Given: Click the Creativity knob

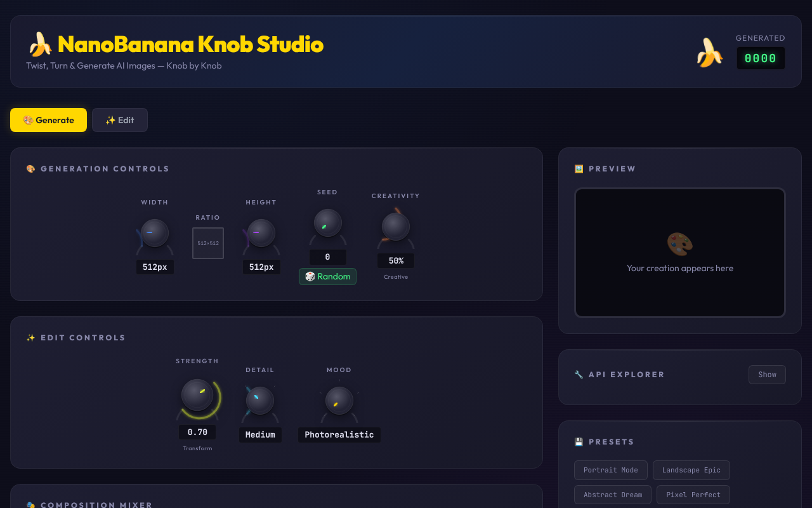Looking at the screenshot, I should click(x=396, y=227).
